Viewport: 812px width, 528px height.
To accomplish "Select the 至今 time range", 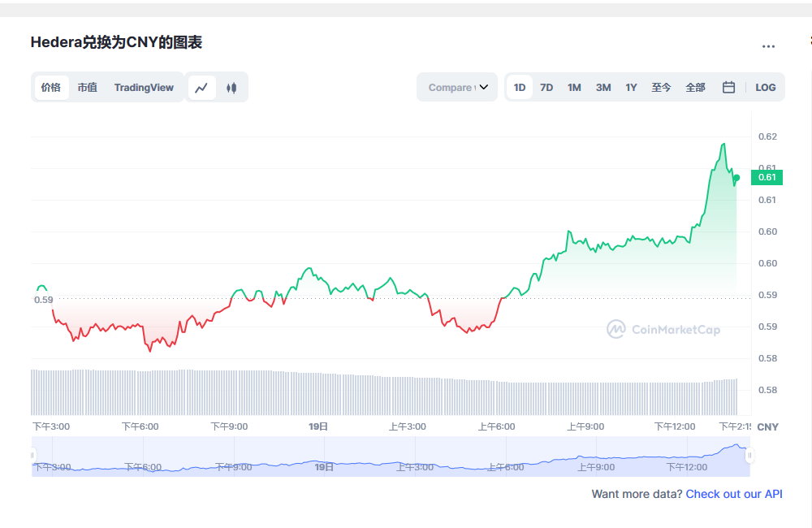I will click(661, 88).
